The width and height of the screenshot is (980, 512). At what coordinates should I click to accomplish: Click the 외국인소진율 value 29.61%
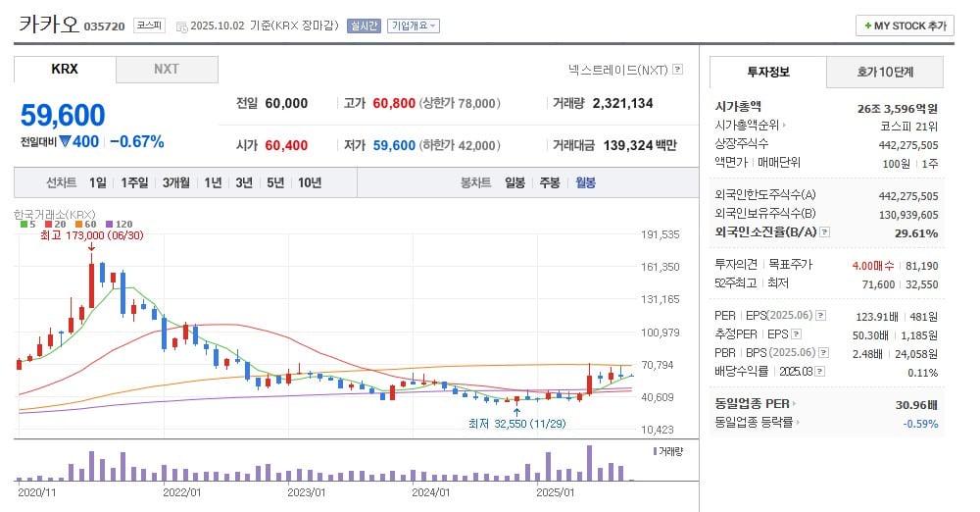coord(916,232)
